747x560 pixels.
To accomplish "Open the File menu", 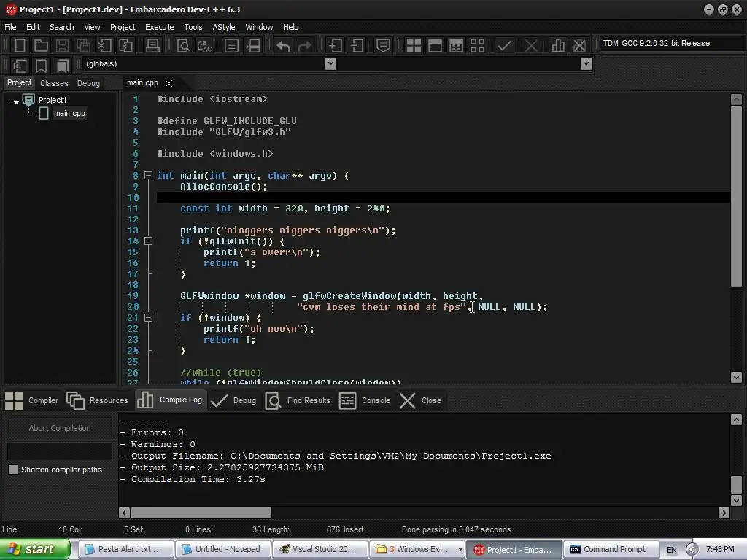I will pyautogui.click(x=10, y=27).
